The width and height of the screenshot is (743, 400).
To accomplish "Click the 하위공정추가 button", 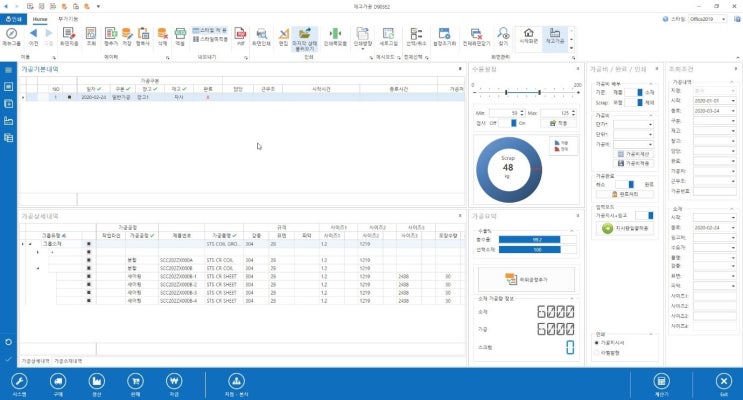I will pyautogui.click(x=526, y=280).
